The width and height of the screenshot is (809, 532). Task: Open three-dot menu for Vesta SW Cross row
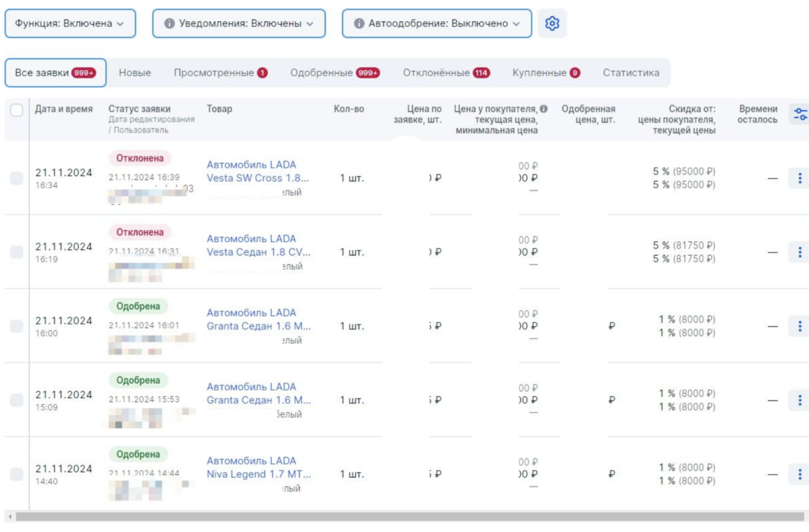coord(799,179)
